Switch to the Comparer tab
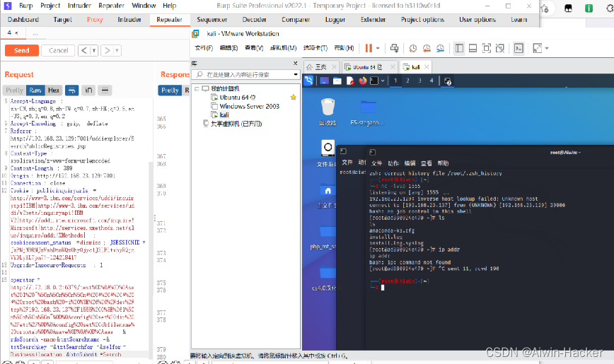The height and width of the screenshot is (364, 614). 296,20
